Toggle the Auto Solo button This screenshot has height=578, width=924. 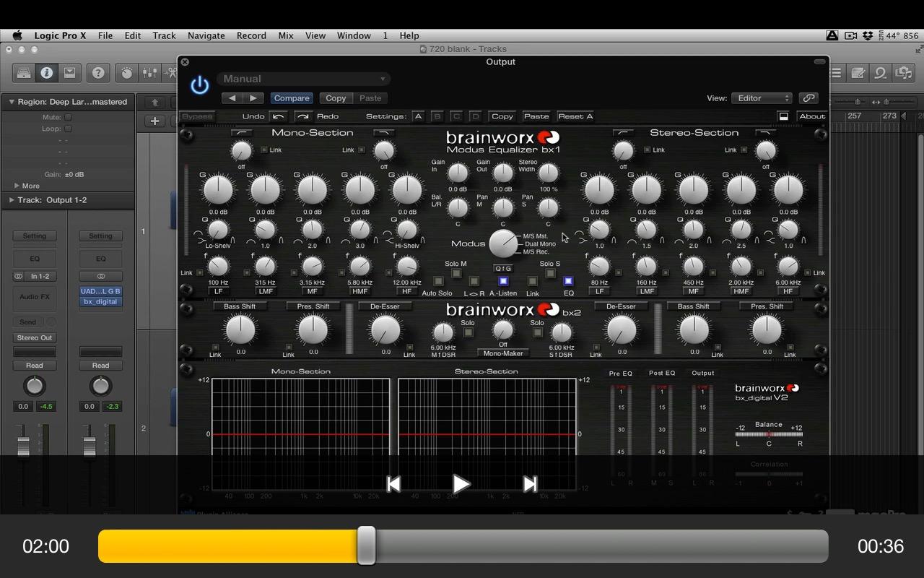[x=437, y=281]
